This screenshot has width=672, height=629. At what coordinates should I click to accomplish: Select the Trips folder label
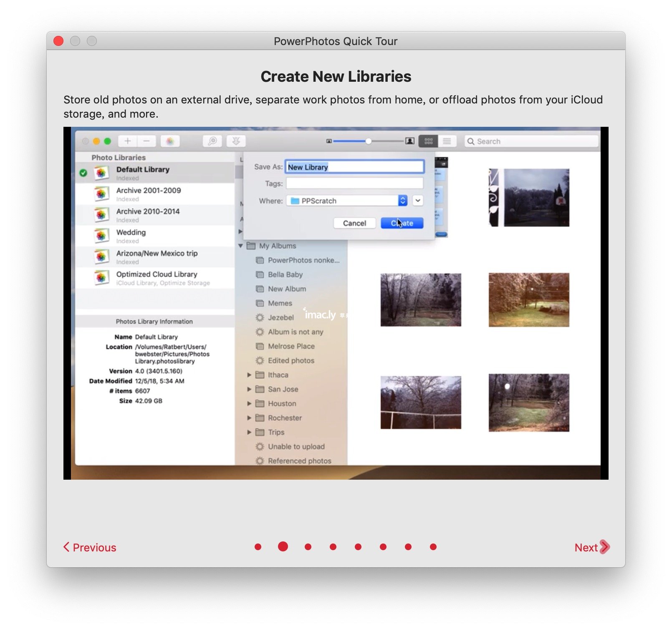(276, 432)
